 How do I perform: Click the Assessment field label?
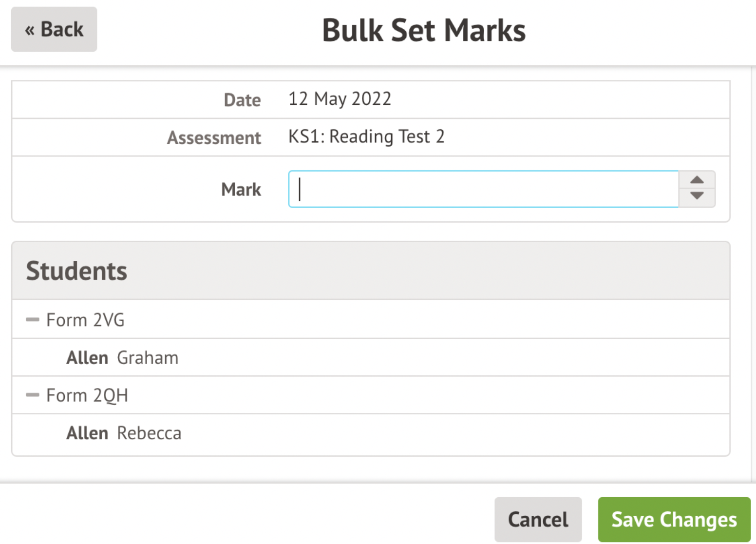click(214, 137)
